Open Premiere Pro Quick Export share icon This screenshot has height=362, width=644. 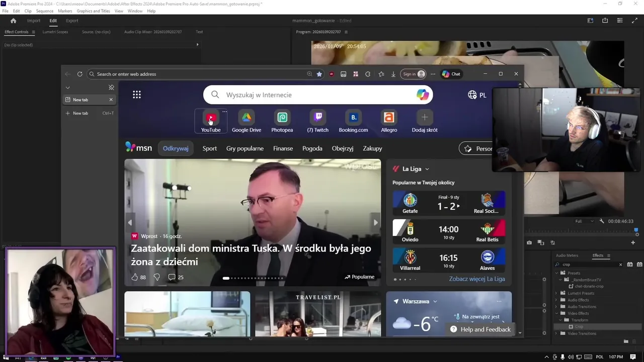click(605, 21)
